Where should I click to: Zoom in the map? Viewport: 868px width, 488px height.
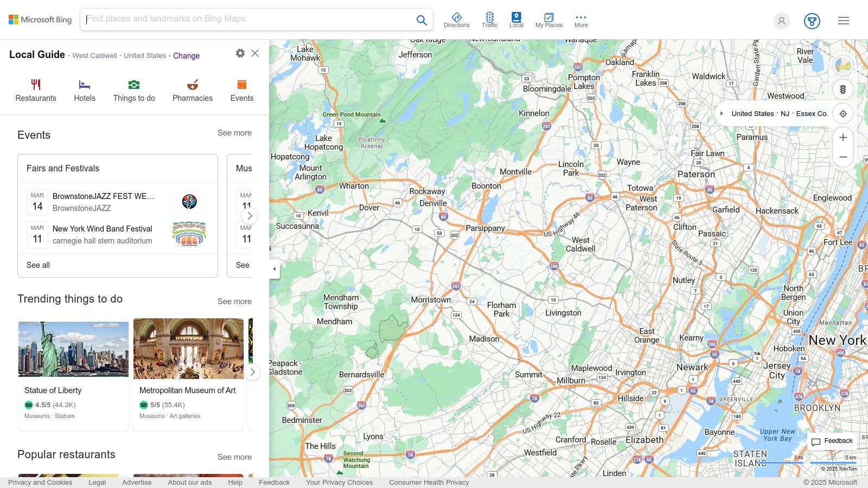843,138
